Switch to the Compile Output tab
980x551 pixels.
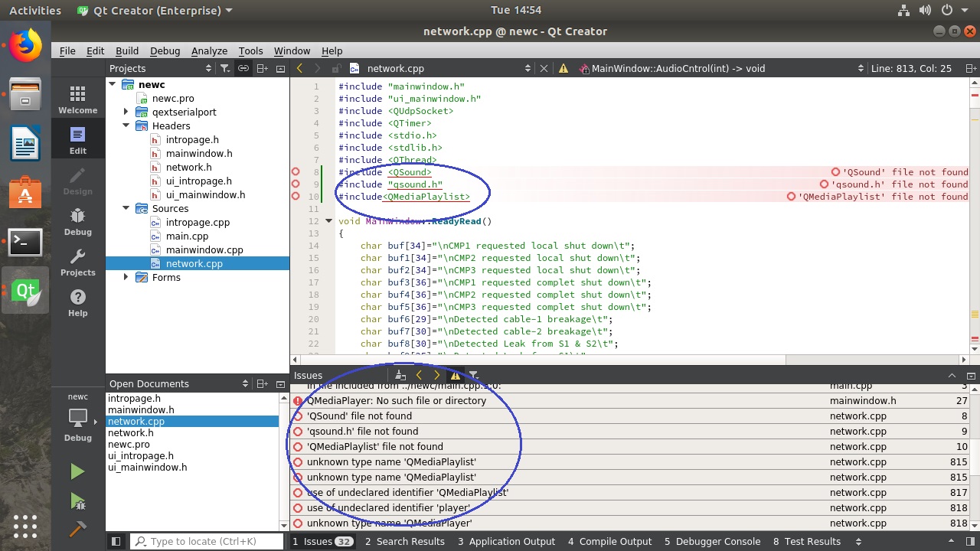pyautogui.click(x=609, y=541)
